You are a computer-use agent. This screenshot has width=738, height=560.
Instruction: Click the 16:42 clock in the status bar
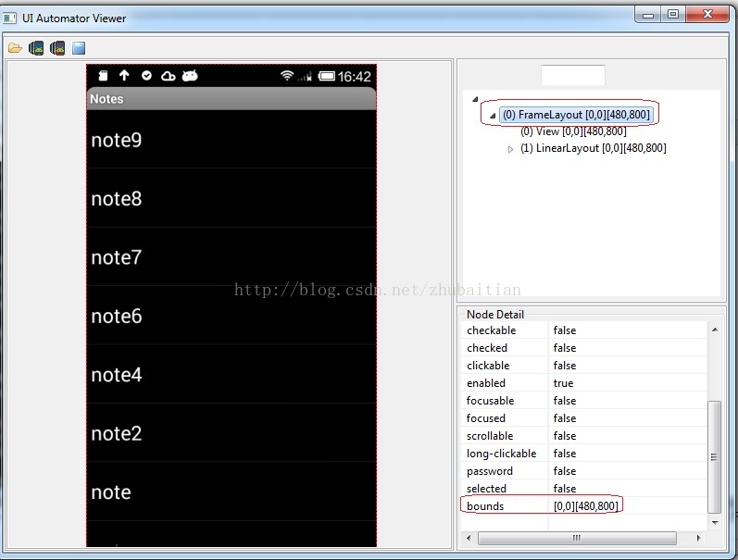pos(354,76)
